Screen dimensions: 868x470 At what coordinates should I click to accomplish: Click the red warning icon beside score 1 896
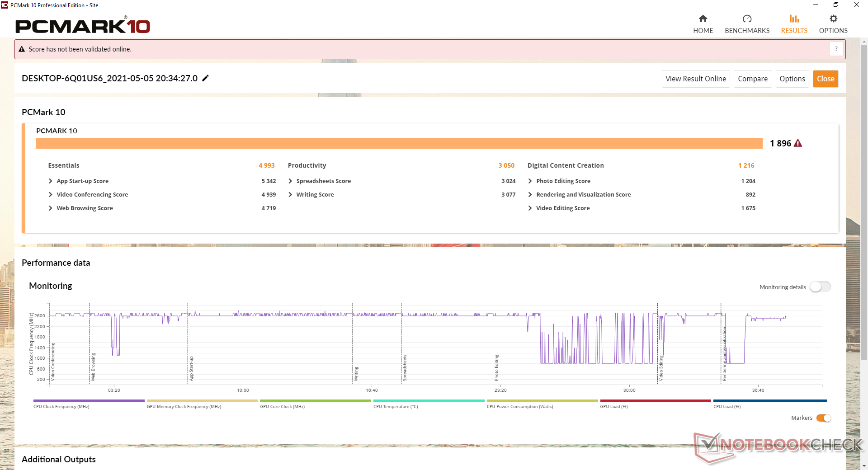click(x=798, y=143)
